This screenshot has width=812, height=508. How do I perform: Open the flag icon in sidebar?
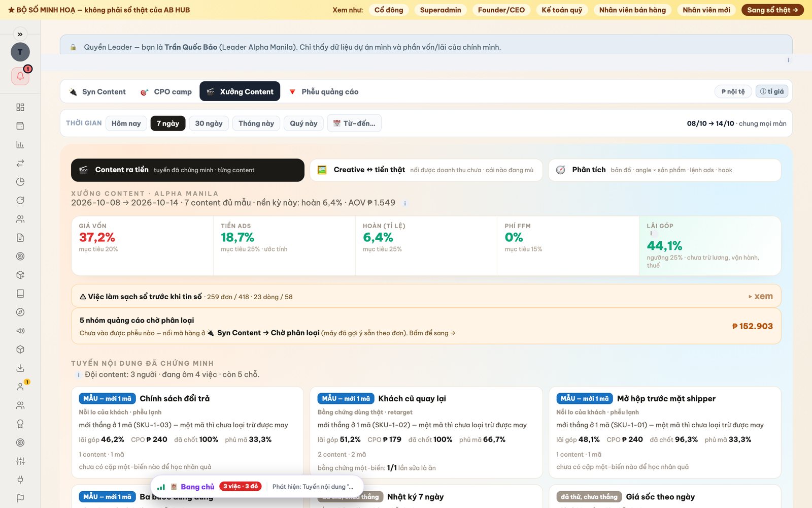click(20, 498)
